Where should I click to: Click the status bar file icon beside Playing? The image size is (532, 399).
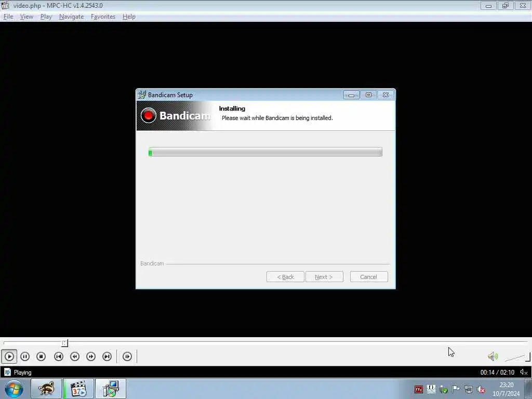7,372
